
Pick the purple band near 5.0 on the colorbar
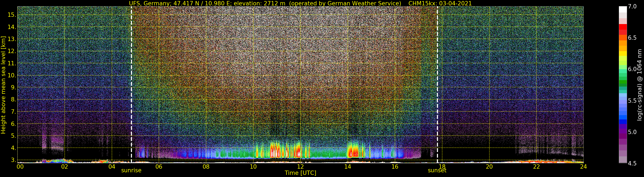pyautogui.click(x=623, y=132)
